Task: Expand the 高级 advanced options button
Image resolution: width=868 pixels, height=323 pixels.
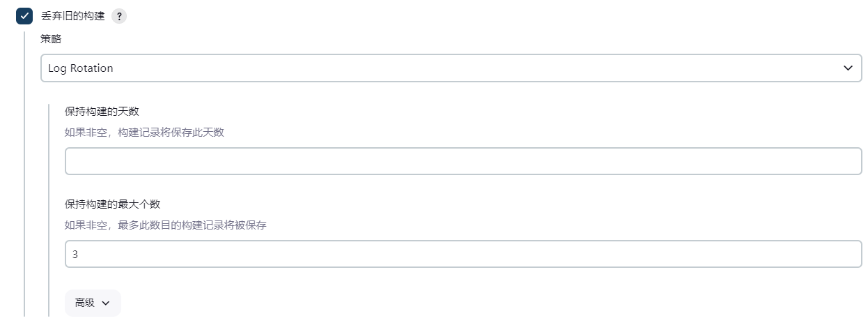Action: 93,303
